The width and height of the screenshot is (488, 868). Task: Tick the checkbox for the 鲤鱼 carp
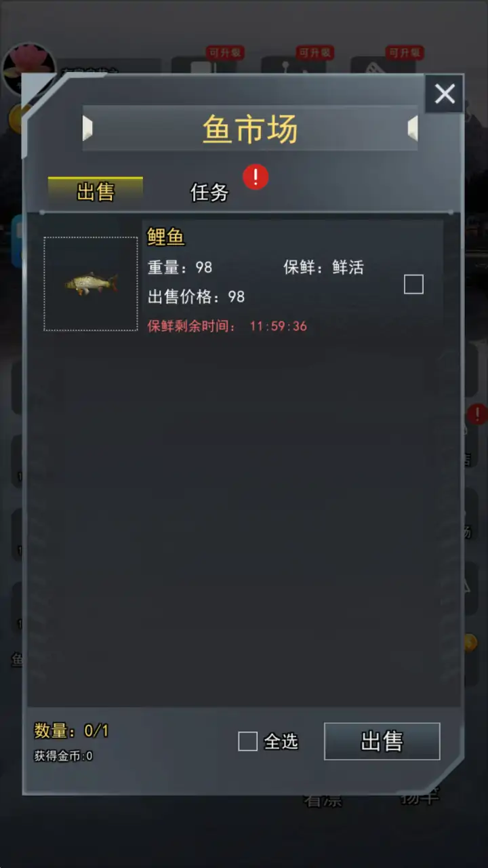click(x=413, y=284)
